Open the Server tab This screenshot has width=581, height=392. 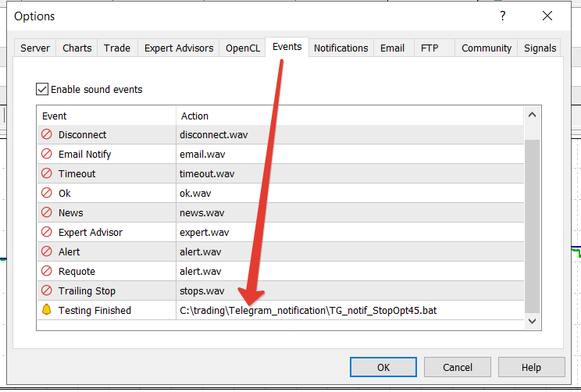[x=35, y=48]
